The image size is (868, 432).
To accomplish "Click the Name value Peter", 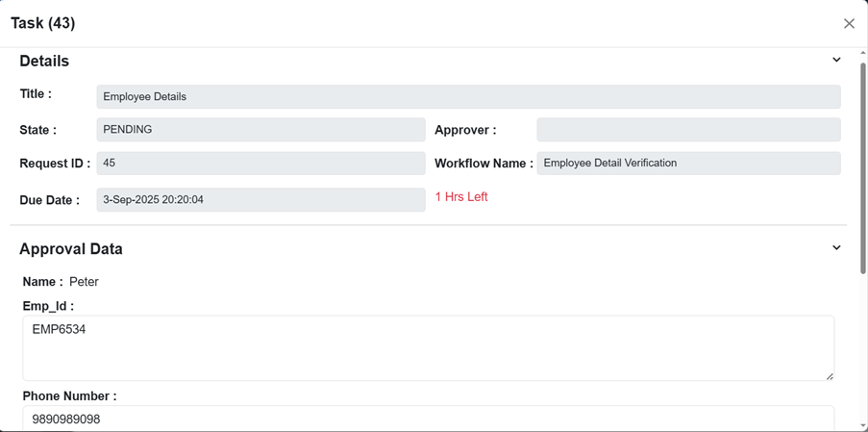I will pos(84,282).
